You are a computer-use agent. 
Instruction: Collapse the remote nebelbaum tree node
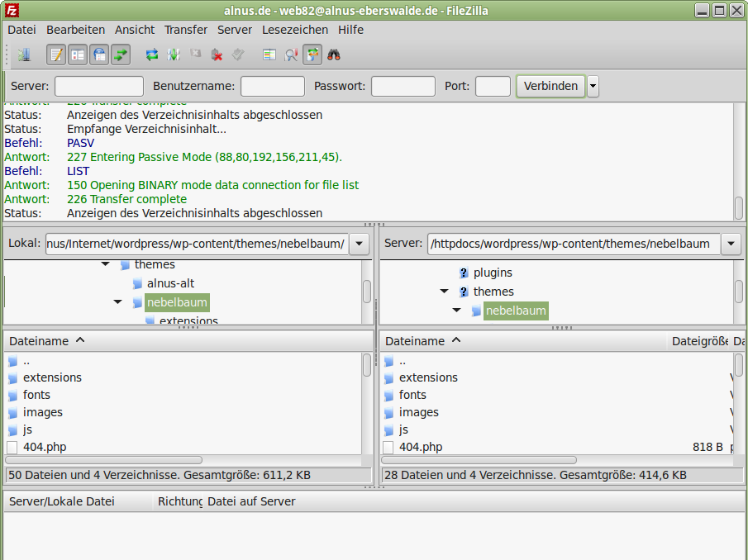[456, 310]
